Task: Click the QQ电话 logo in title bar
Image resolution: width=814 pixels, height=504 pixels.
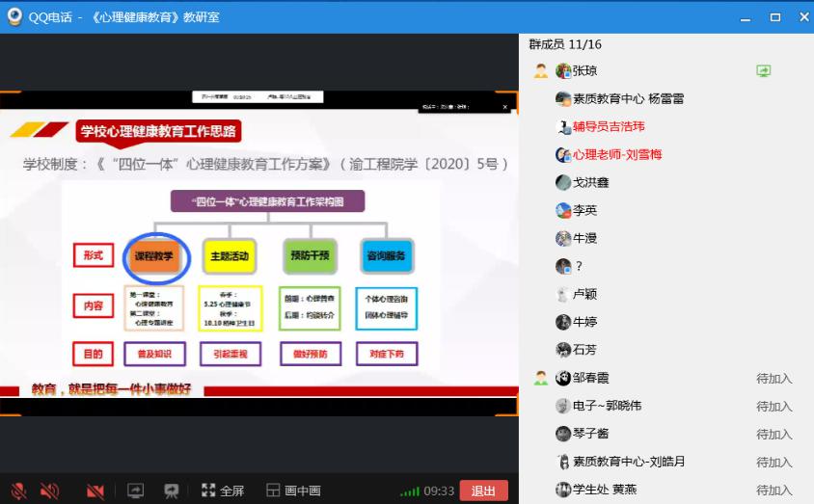Action: [x=14, y=16]
